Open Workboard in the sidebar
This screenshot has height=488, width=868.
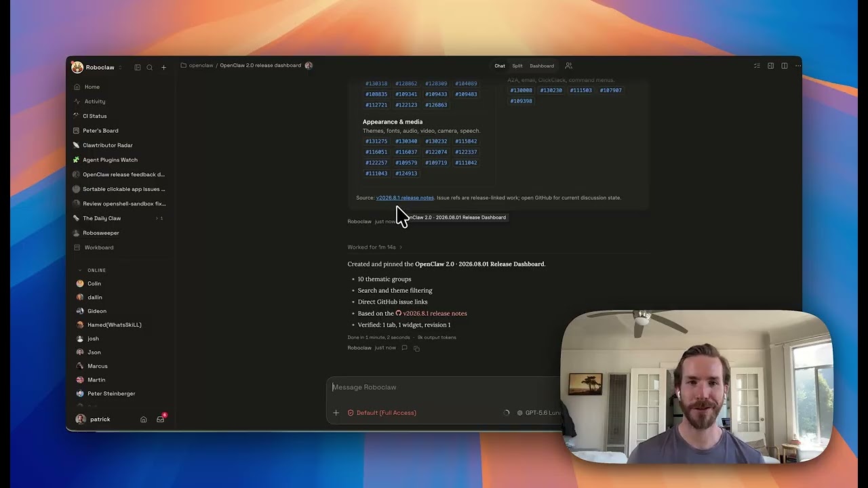pyautogui.click(x=121, y=247)
